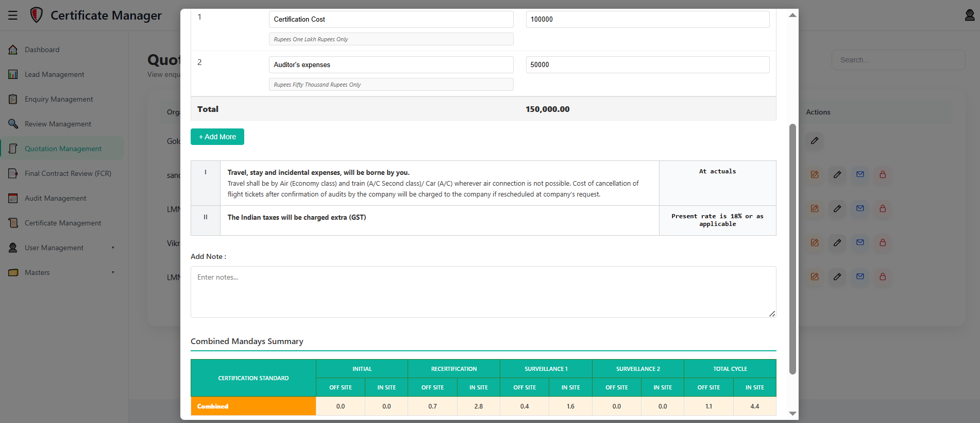Edit the Certification Cost amount field
This screenshot has width=980, height=423.
tap(647, 20)
